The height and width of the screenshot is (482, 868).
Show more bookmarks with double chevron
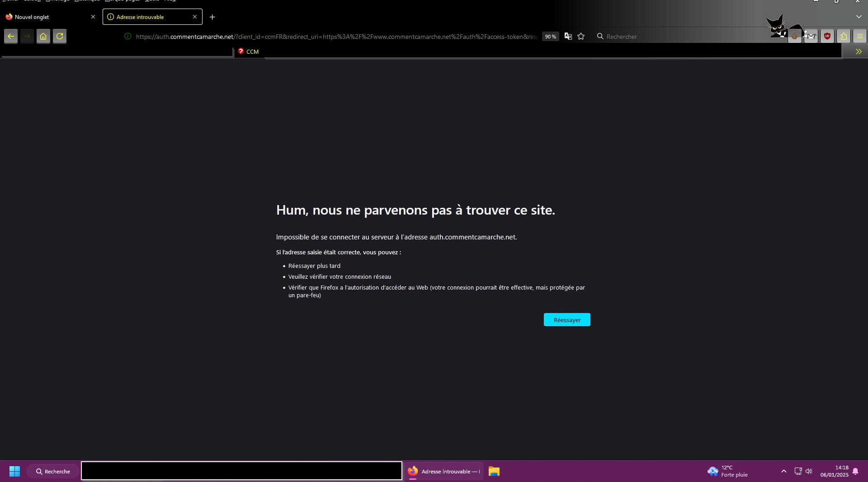click(859, 51)
